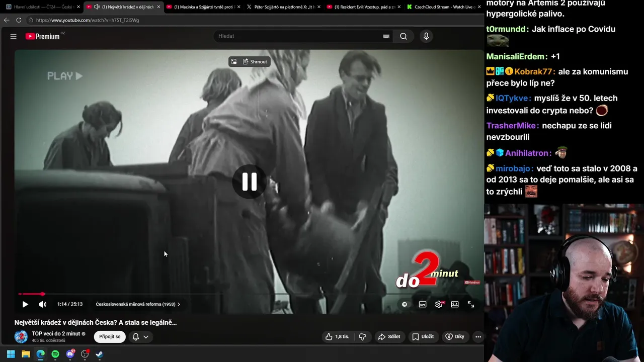644x362 pixels.
Task: Seek using the red video progress bar
Action: tap(249, 294)
